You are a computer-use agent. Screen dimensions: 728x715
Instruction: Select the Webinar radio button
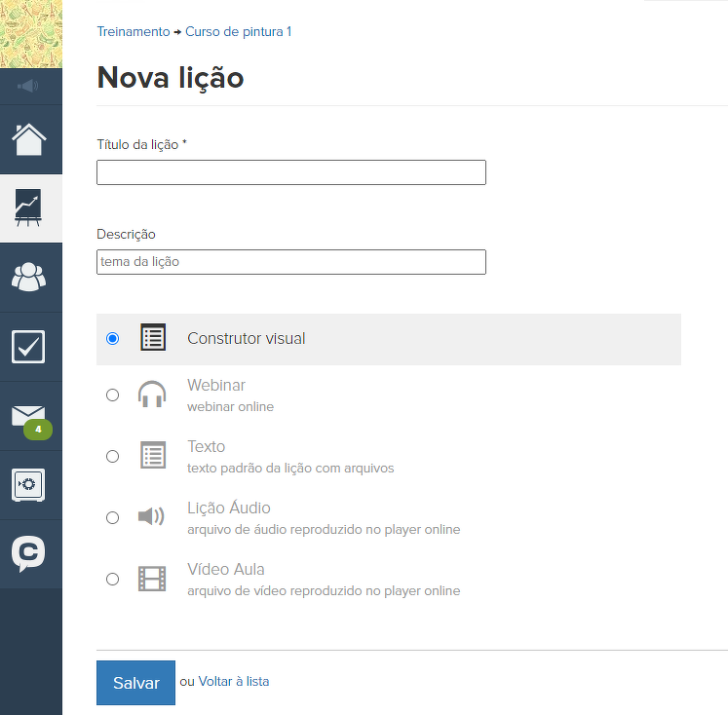click(113, 395)
